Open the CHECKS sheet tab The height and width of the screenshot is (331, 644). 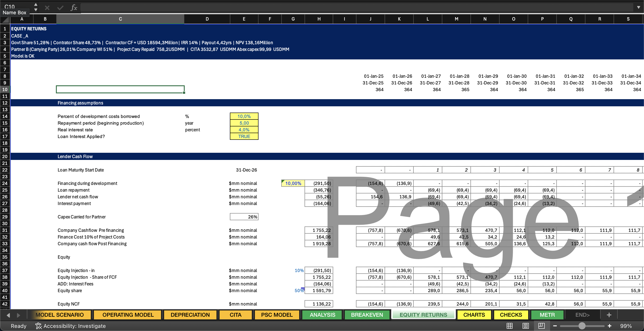point(511,315)
